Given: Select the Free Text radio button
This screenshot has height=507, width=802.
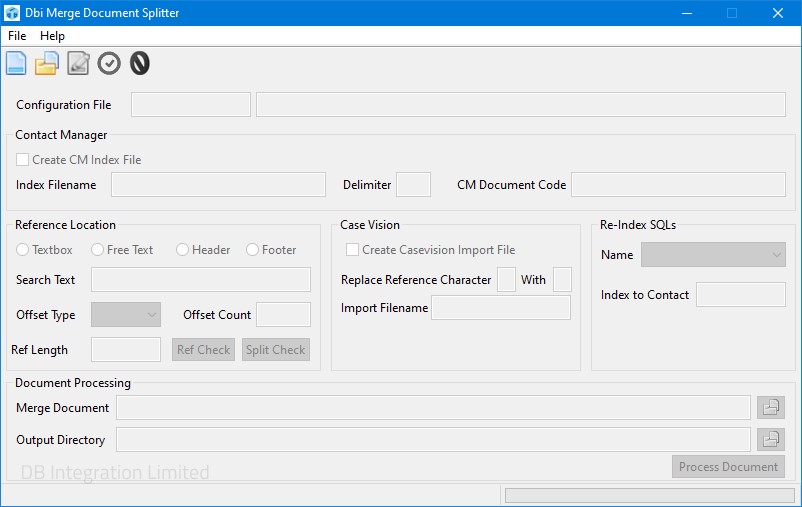Looking at the screenshot, I should [x=98, y=250].
